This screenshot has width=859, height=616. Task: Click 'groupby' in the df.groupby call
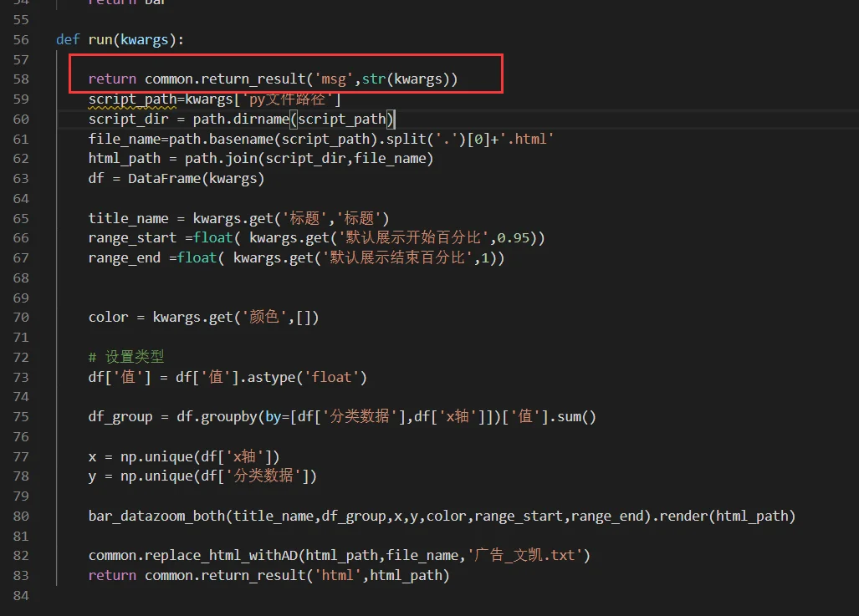click(x=229, y=417)
